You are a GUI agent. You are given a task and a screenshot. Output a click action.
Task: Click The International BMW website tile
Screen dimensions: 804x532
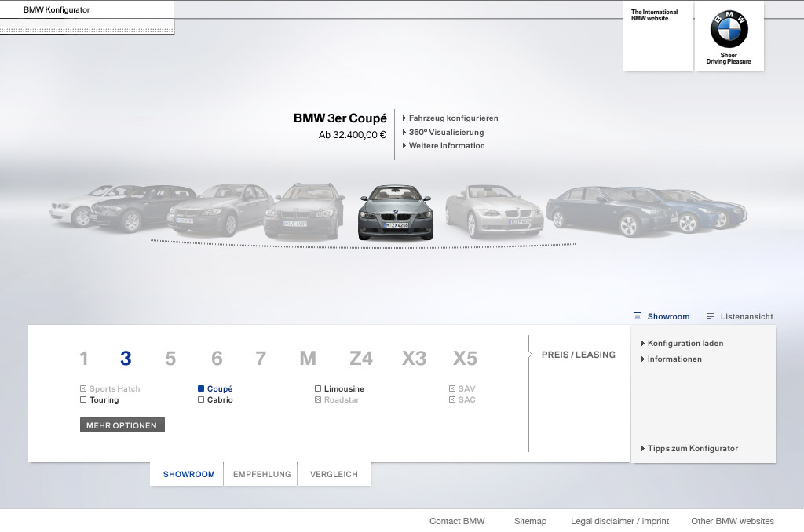[658, 36]
